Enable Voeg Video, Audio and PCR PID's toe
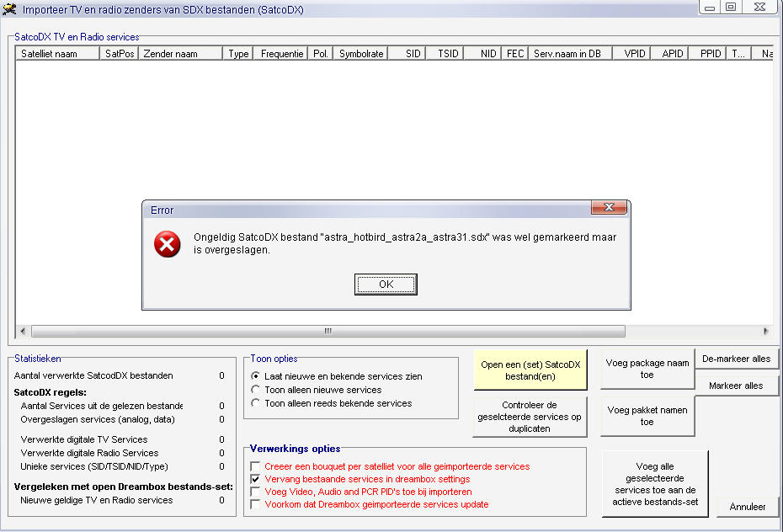 point(255,492)
